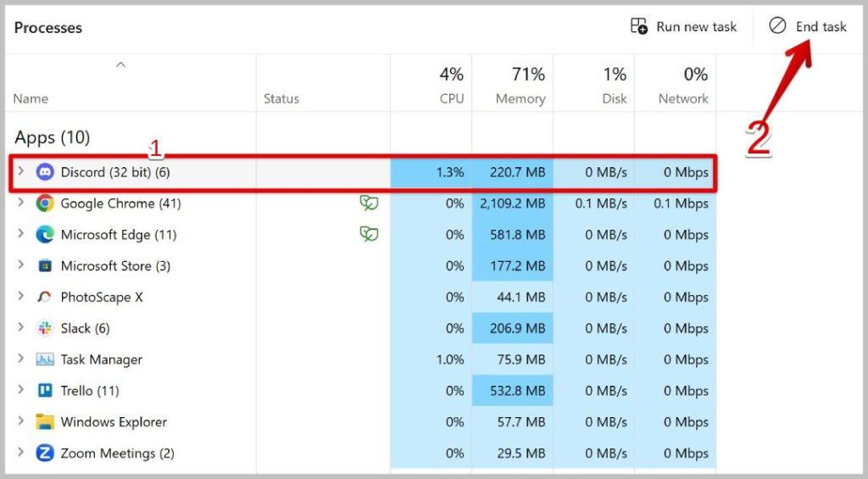Select the Slack (6) row
Image resolution: width=868 pixels, height=479 pixels.
click(x=361, y=328)
